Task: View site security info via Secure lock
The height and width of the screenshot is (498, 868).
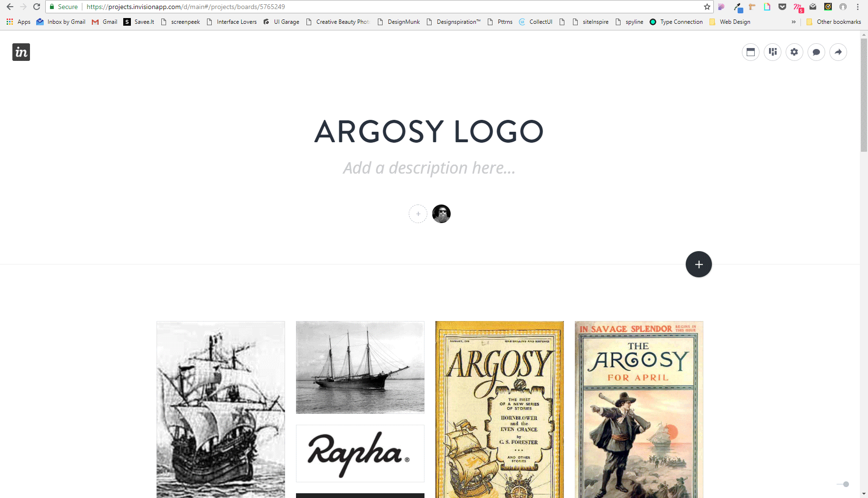Action: pos(64,7)
